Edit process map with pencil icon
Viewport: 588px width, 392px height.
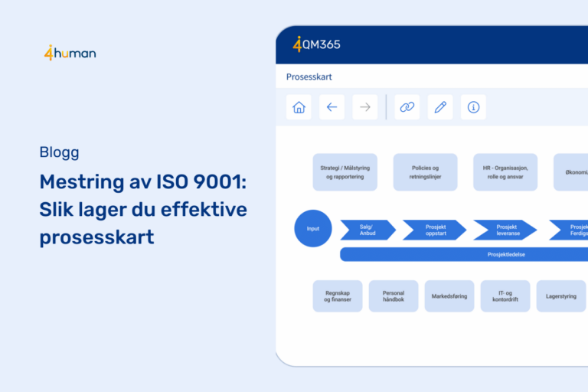point(440,107)
